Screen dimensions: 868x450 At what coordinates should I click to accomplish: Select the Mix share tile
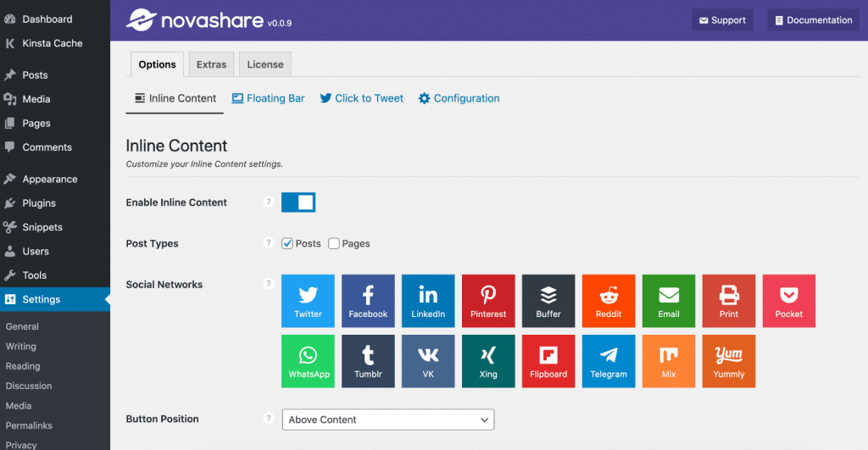point(669,361)
